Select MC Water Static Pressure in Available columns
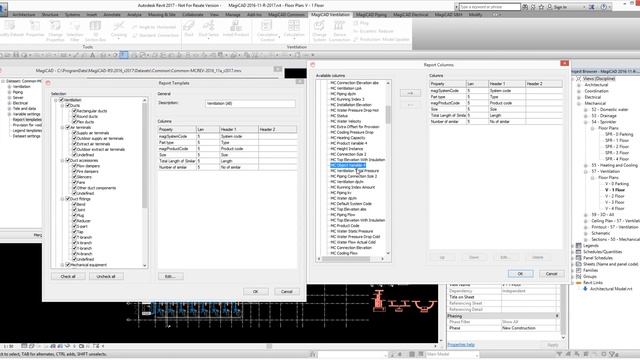Image resolution: width=640 pixels, height=360 pixels. [351, 231]
